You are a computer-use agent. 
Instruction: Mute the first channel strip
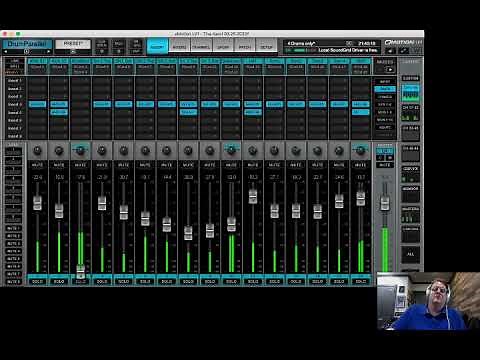[x=37, y=165]
